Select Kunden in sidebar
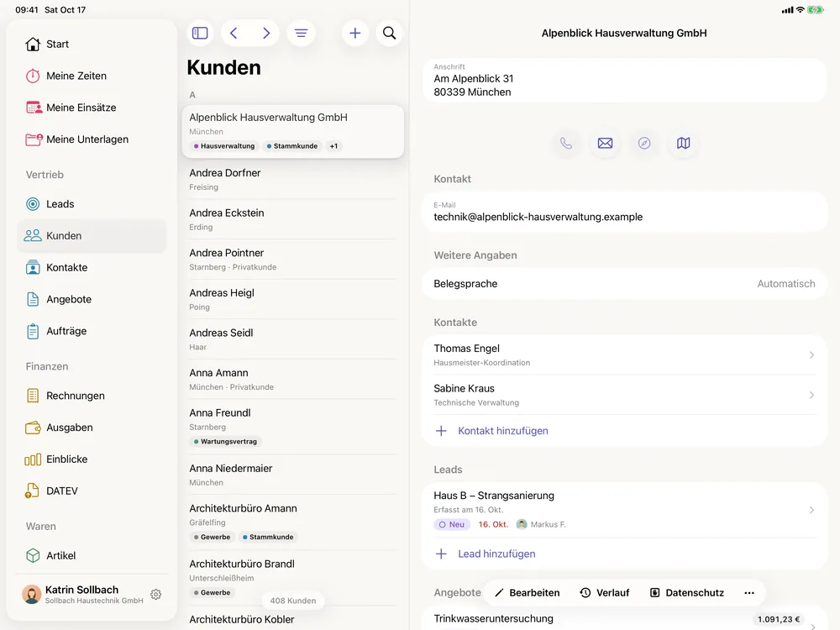 click(92, 236)
